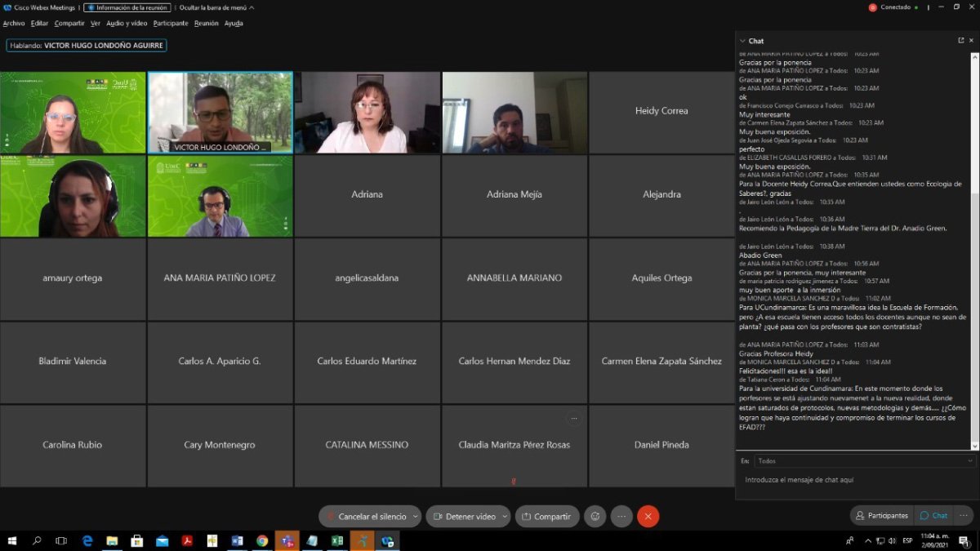The height and width of the screenshot is (551, 980).
Task: Open File Explorer from the taskbar
Action: tap(112, 540)
